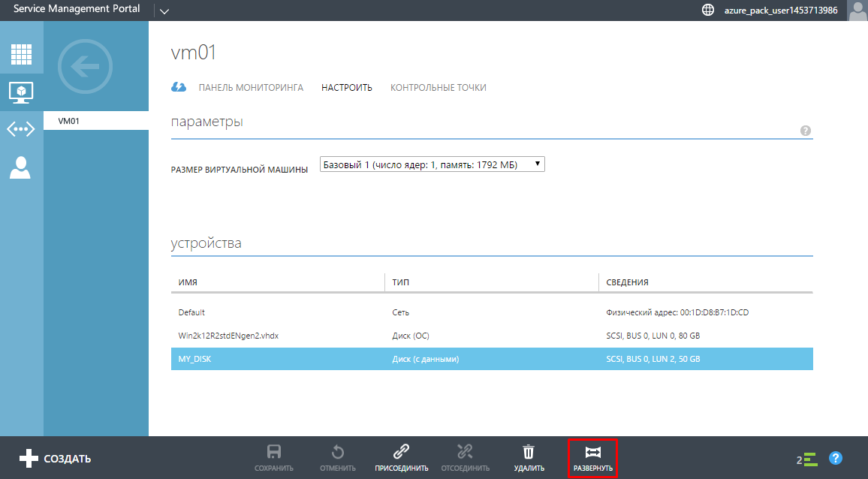Click the back arrow circle
Viewport: 868px width, 479px height.
[x=85, y=67]
